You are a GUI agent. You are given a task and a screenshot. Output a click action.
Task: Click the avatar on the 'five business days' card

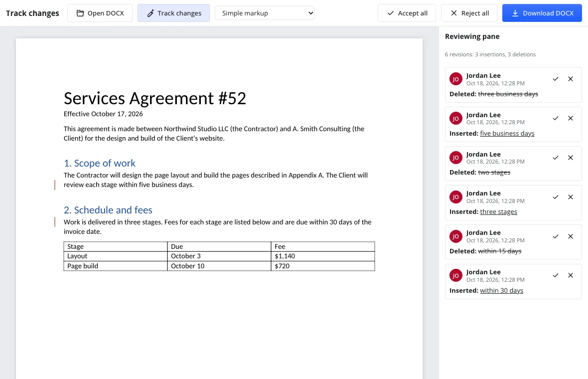[x=455, y=118]
